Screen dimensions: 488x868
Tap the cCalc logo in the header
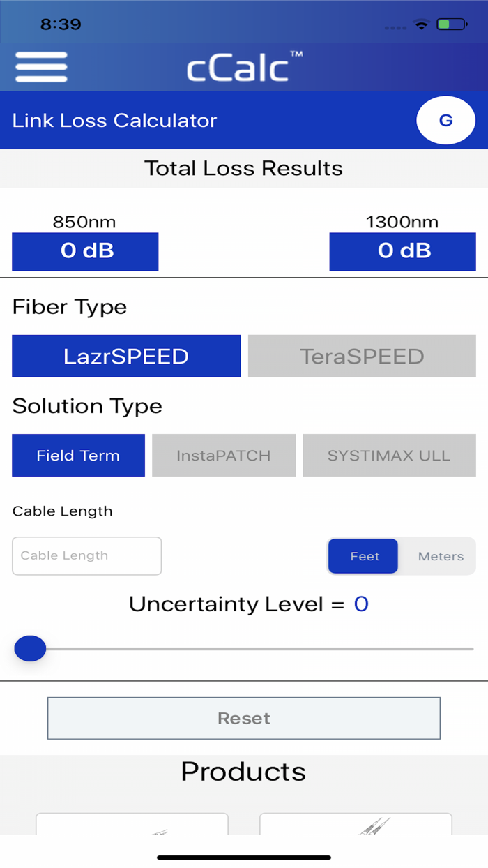(x=243, y=68)
